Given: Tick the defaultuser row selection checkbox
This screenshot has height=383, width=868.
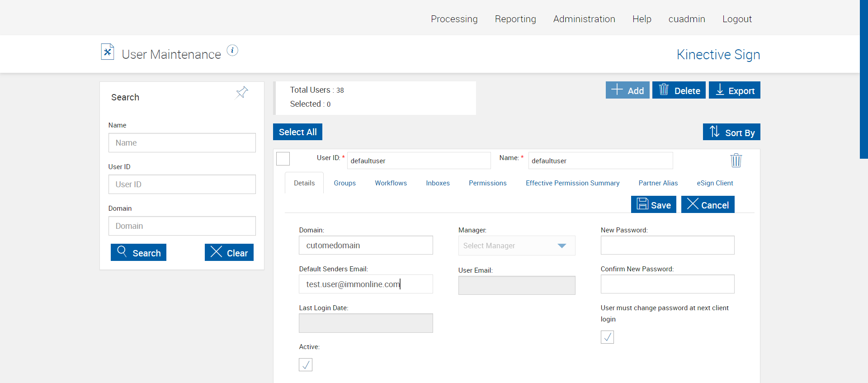Looking at the screenshot, I should (283, 159).
